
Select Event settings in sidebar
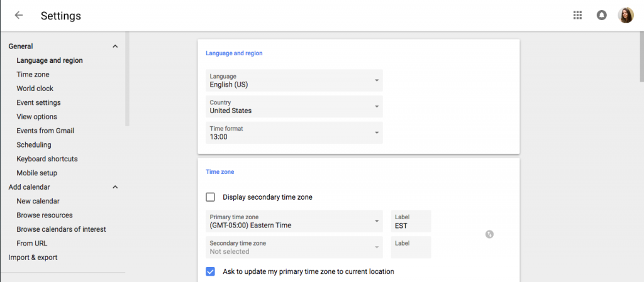(x=38, y=102)
